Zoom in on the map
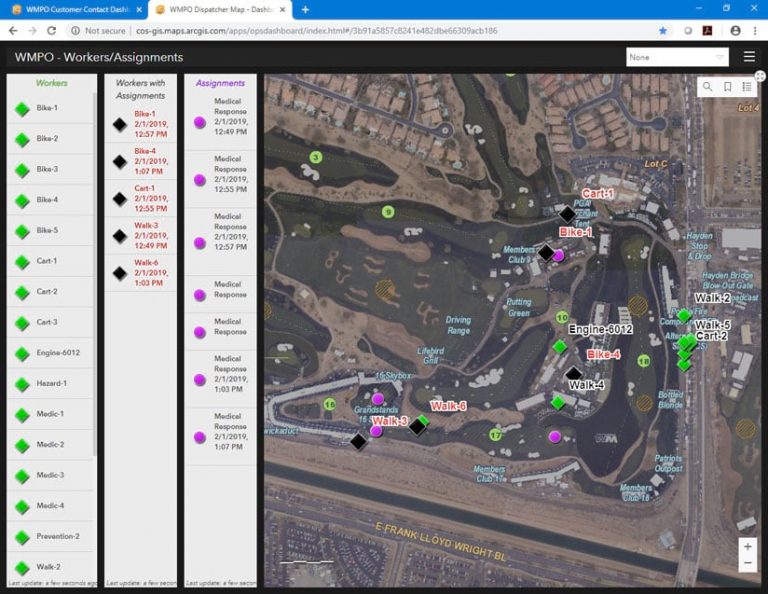The width and height of the screenshot is (768, 594). point(747,546)
